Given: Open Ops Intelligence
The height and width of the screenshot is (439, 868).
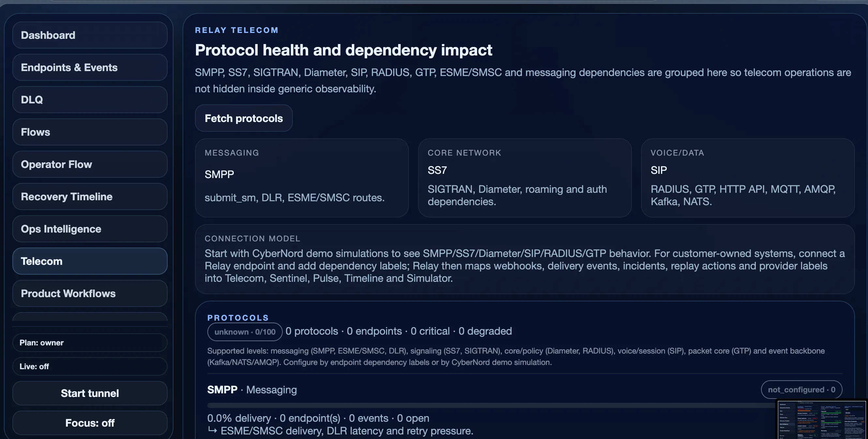Looking at the screenshot, I should pos(90,229).
